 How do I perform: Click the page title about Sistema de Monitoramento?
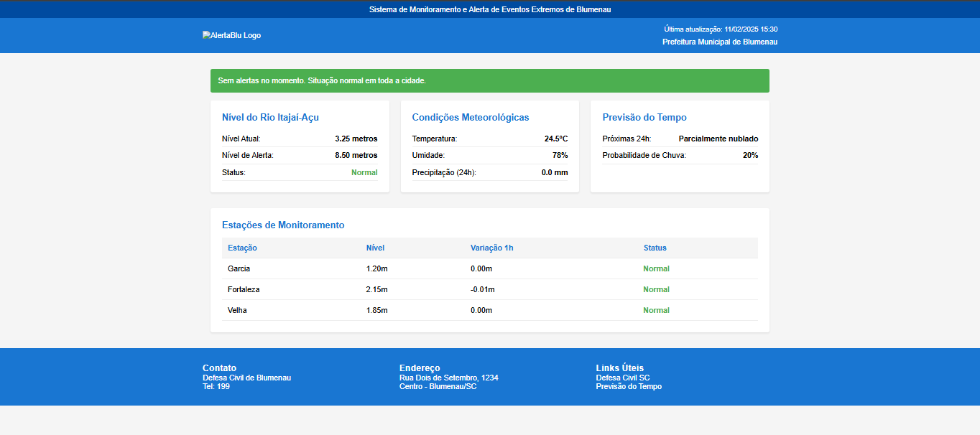point(490,9)
